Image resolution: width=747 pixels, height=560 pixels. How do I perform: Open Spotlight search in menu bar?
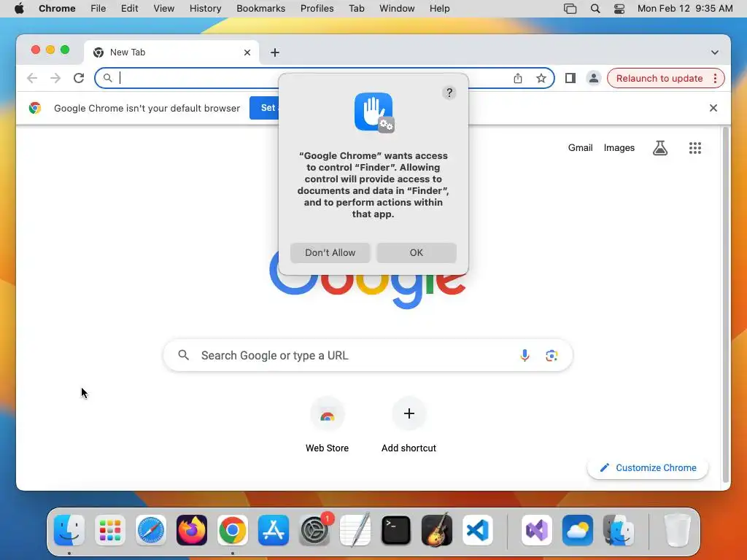click(x=595, y=9)
